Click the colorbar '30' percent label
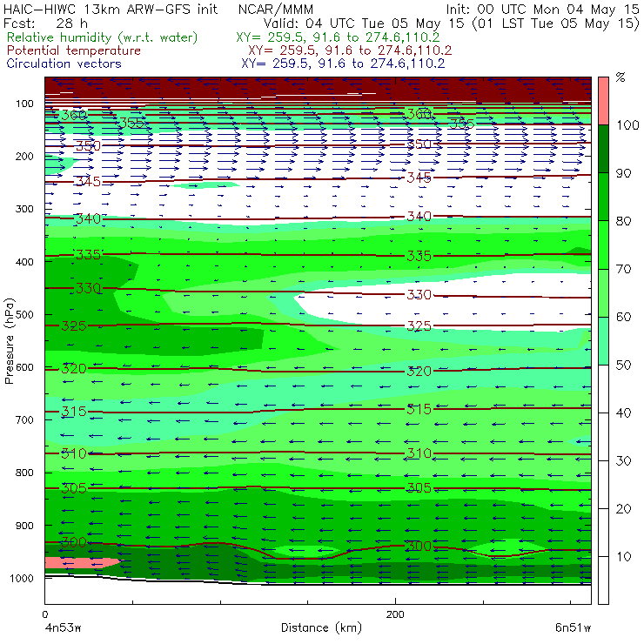Image resolution: width=644 pixels, height=644 pixels. [x=623, y=461]
